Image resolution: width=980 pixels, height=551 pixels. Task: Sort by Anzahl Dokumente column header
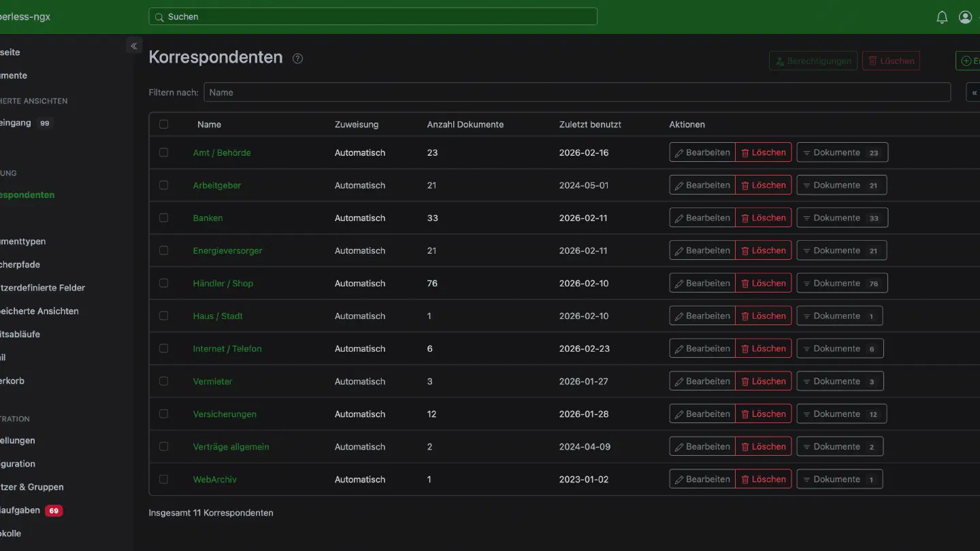coord(465,124)
